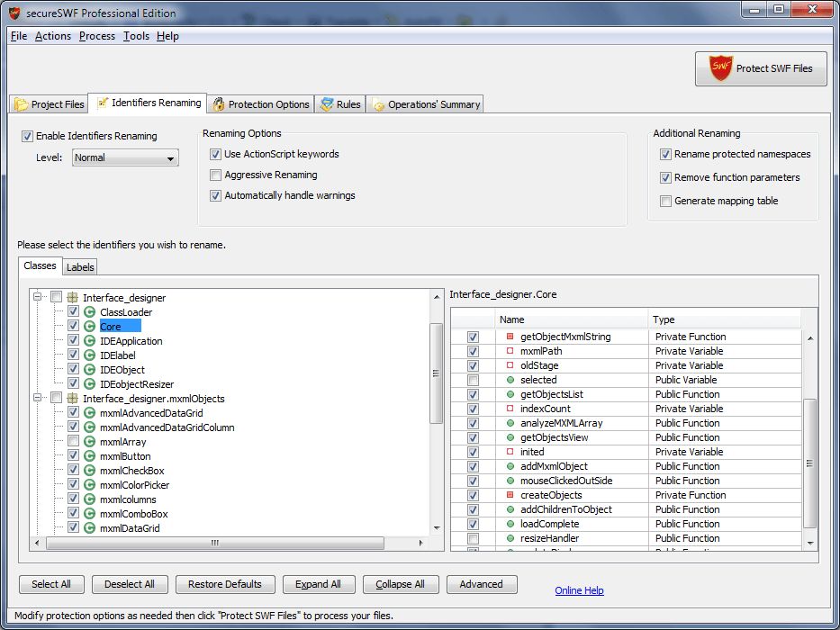
Task: Click the Deselect All button
Action: 129,584
